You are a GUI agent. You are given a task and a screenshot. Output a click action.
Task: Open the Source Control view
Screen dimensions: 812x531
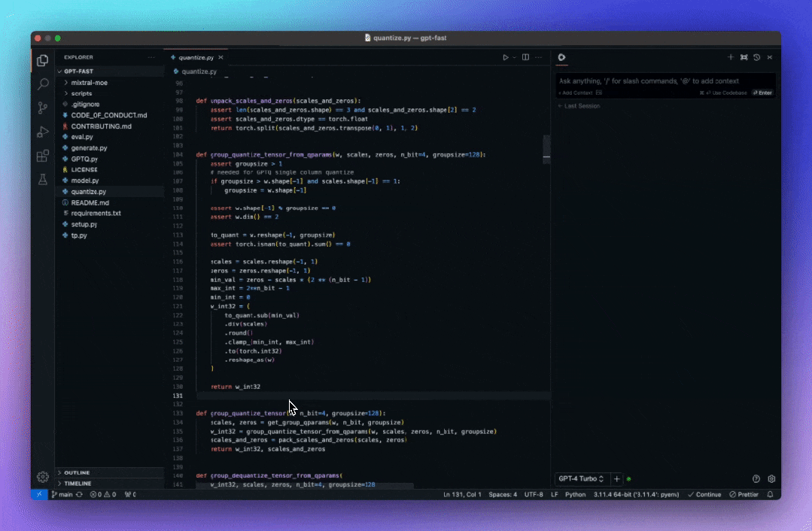click(x=43, y=108)
